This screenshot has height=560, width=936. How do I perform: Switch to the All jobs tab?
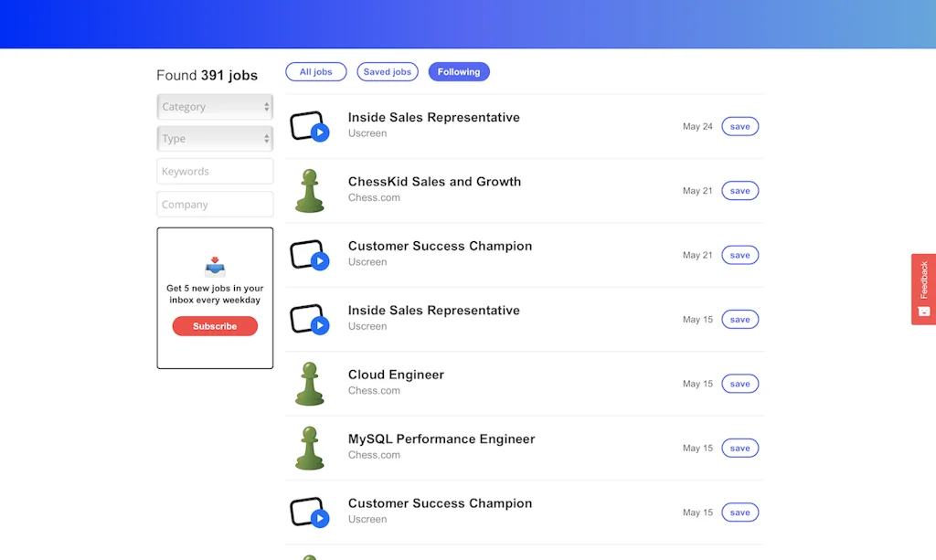click(315, 72)
